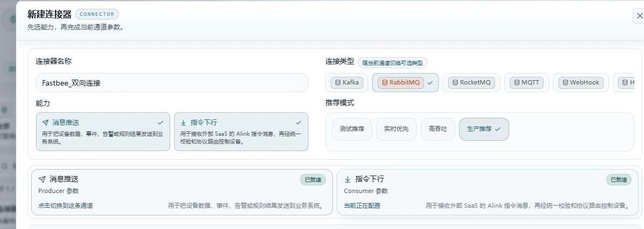This screenshot has width=644, height=229.
Task: Click the 先选能力，再完成当前通道参数 subtitle
Action: click(75, 27)
